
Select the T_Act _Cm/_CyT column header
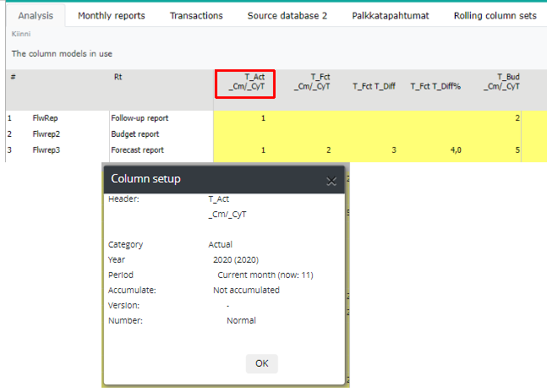tap(245, 84)
